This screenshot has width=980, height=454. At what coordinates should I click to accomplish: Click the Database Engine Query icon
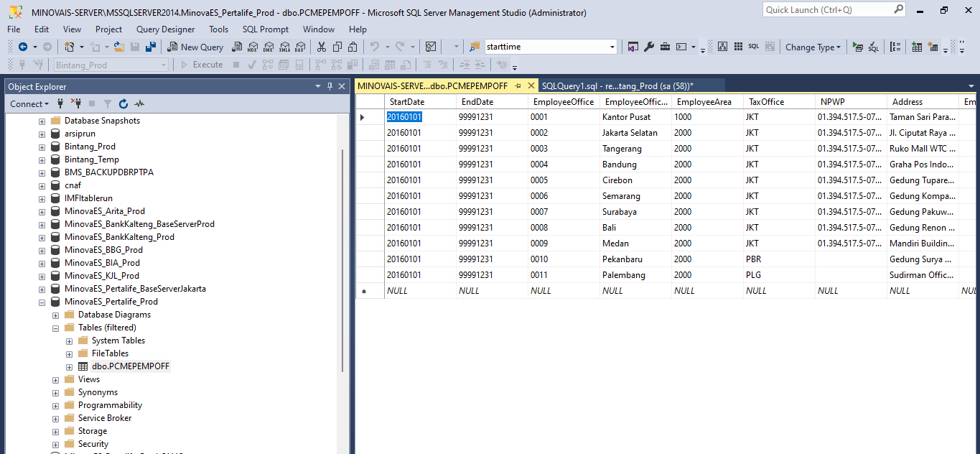click(236, 47)
